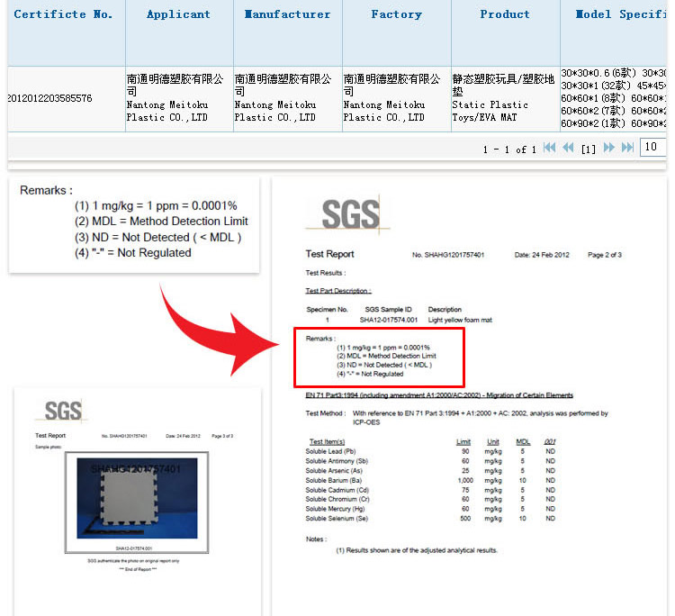Click 'Soluble Arsenic (As)' row
Screen dimensions: 675x616
[430, 471]
